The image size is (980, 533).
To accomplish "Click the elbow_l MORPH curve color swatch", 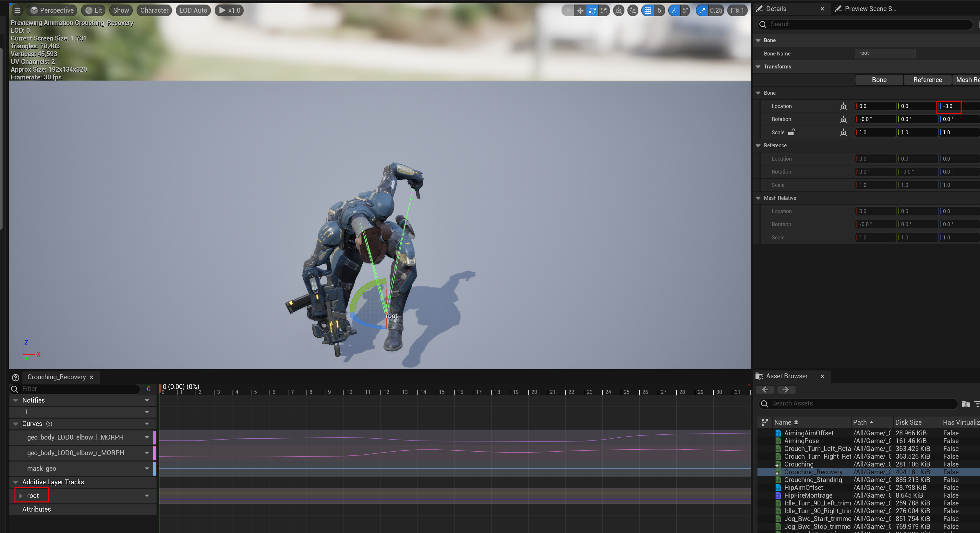I will [x=154, y=438].
